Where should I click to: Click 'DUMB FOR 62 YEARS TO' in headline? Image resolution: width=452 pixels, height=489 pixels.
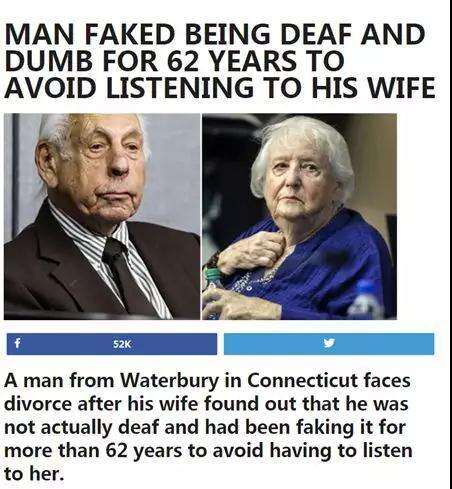click(x=175, y=61)
